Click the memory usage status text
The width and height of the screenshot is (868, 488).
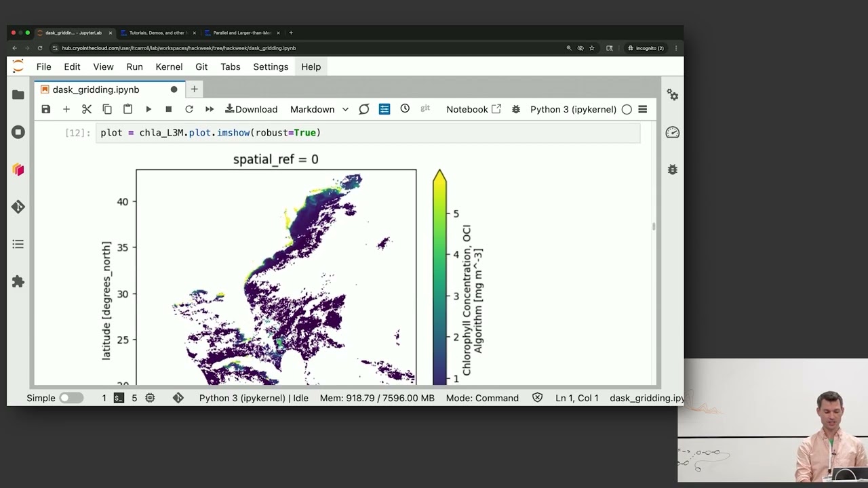point(377,398)
